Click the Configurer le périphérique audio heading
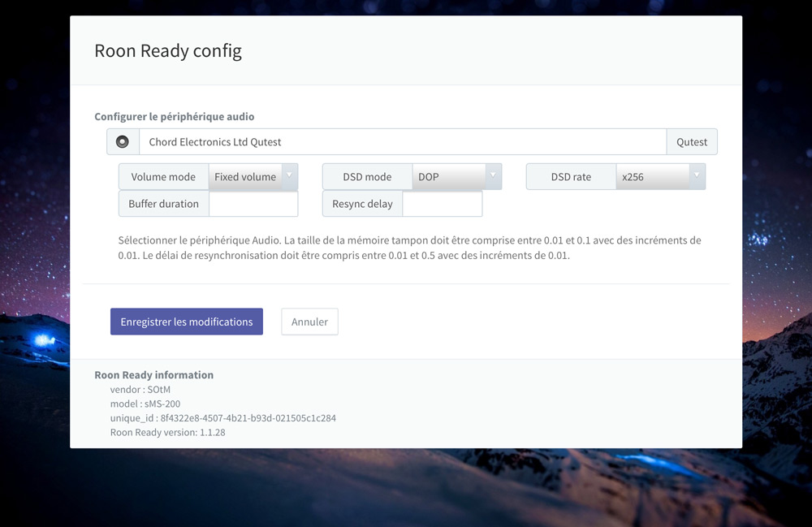 coord(174,116)
